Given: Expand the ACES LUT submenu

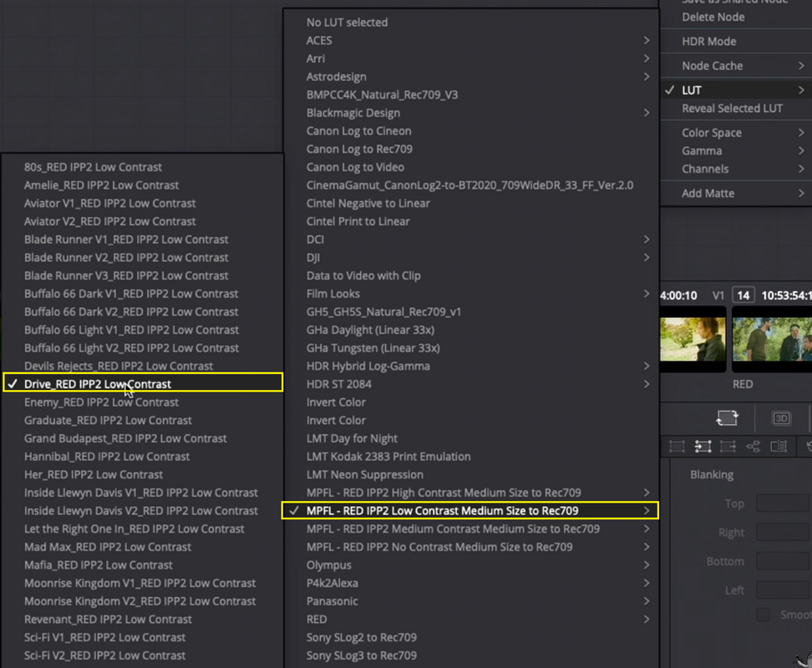Looking at the screenshot, I should [x=470, y=40].
